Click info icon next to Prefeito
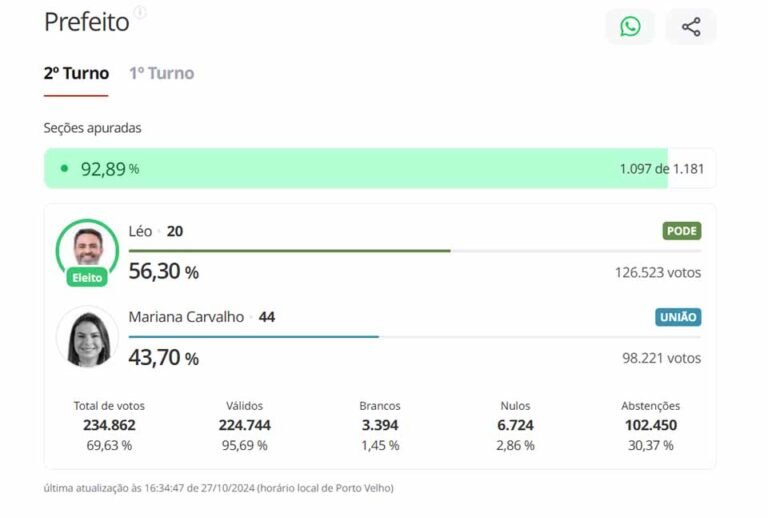The height and width of the screenshot is (518, 768). pyautogui.click(x=140, y=12)
